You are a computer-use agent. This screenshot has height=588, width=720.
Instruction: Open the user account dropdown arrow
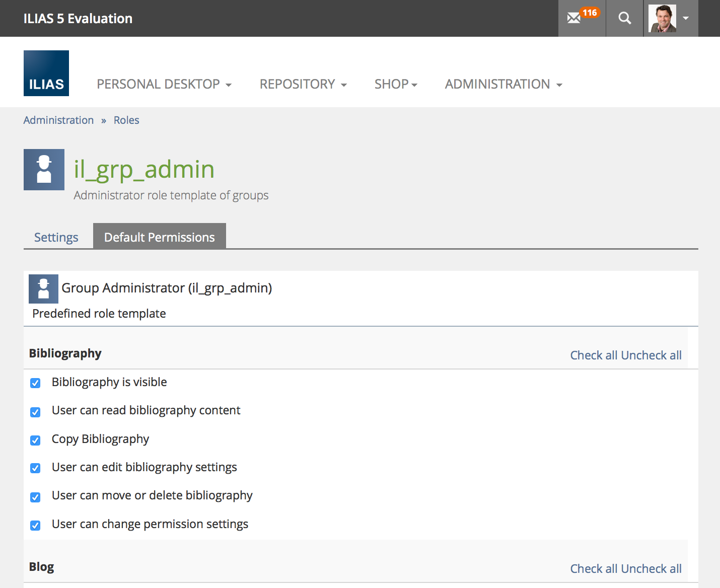click(x=686, y=19)
